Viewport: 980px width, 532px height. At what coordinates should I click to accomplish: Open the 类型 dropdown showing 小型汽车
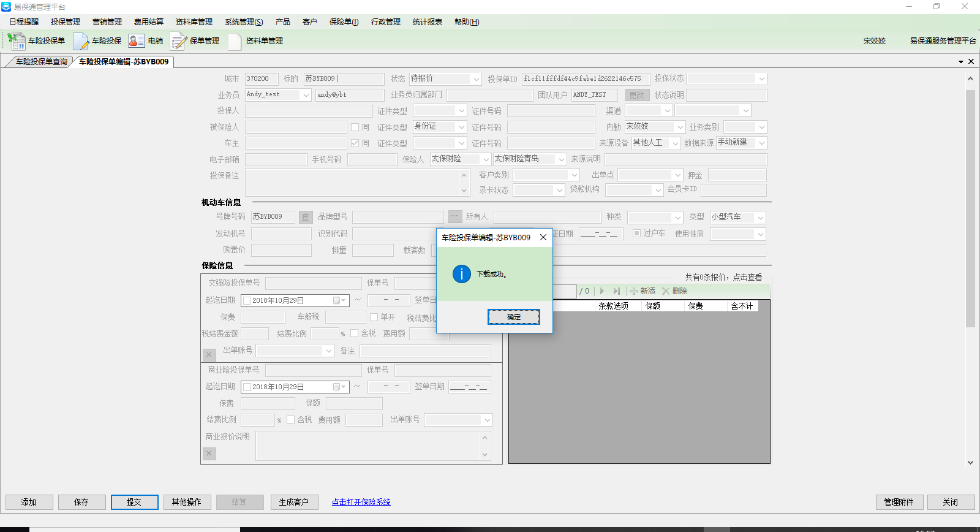760,218
